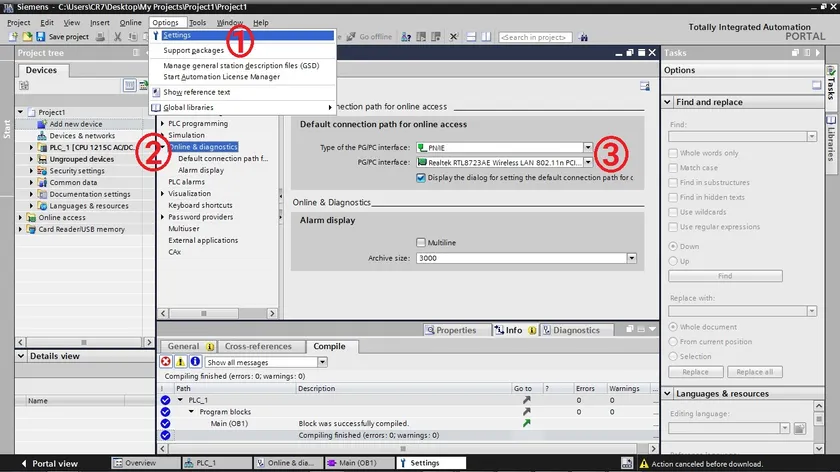Open Global libraries submenu
840x472 pixels.
point(242,107)
